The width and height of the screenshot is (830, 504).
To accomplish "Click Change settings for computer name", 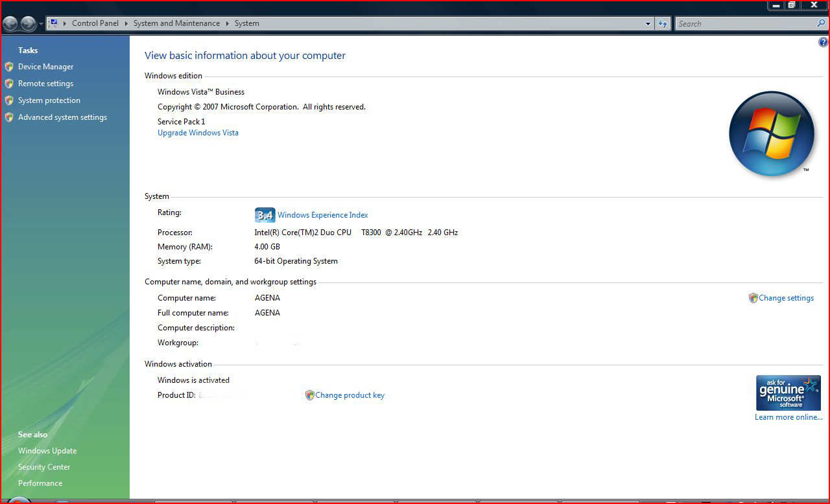I will pyautogui.click(x=786, y=298).
